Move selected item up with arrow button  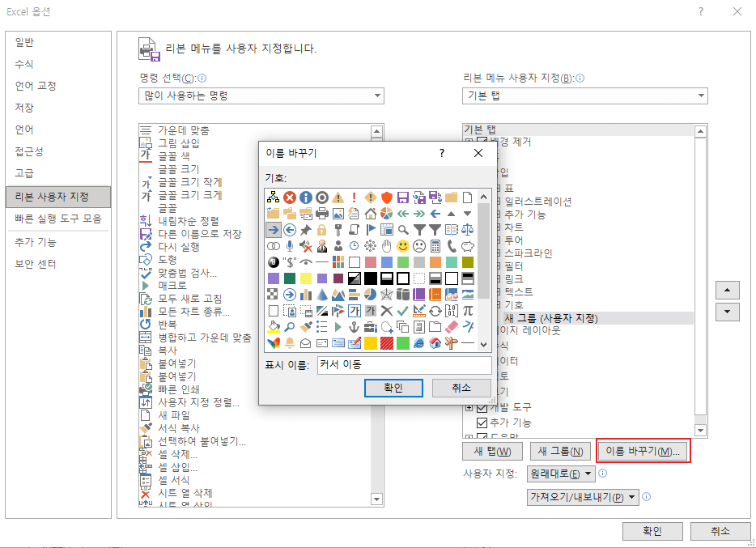point(728,290)
